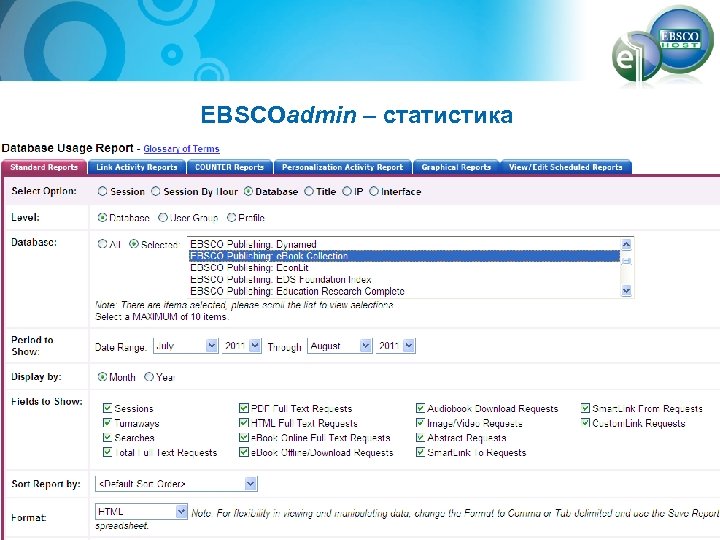Image resolution: width=720 pixels, height=540 pixels.
Task: Toggle the Turnaways checkbox
Action: (107, 422)
